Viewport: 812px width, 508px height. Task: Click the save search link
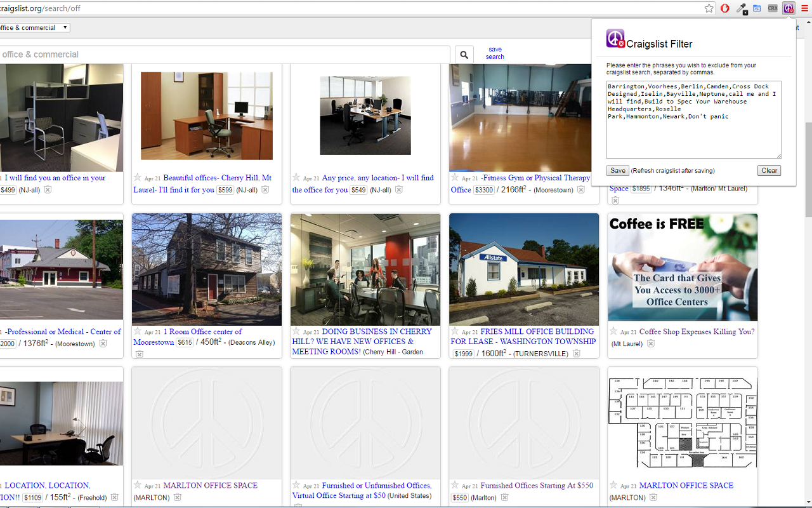coord(495,53)
